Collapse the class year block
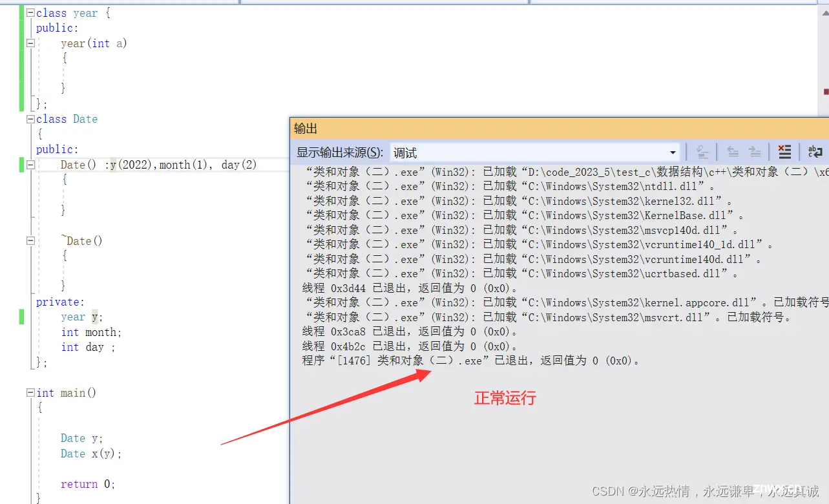Image resolution: width=829 pixels, height=504 pixels. 30,12
